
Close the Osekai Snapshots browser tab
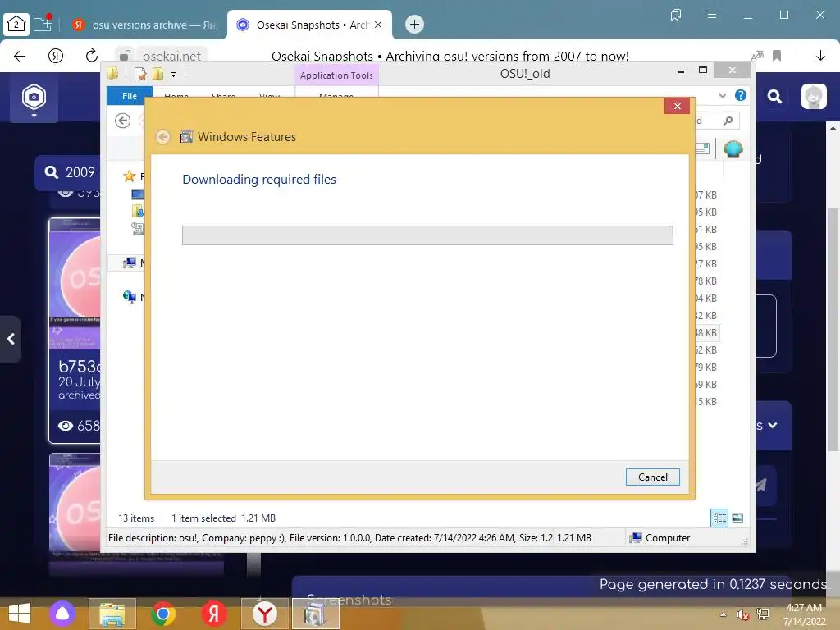click(378, 25)
